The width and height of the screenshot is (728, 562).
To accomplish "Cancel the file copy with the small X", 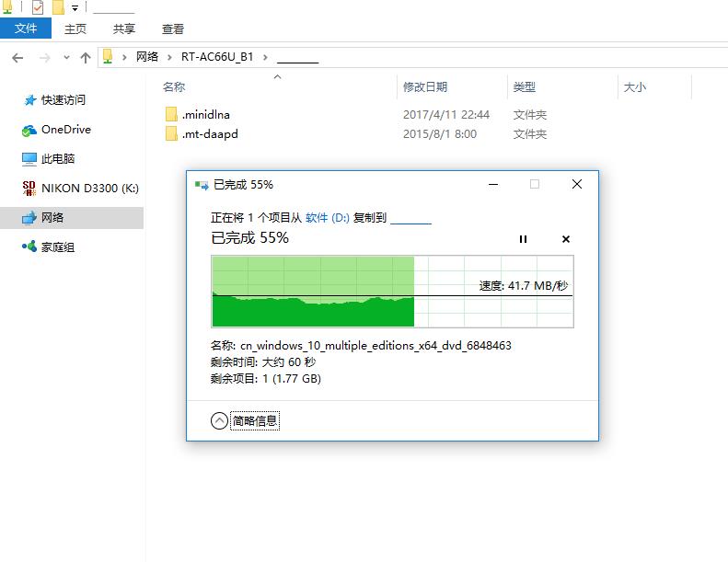I will pos(565,239).
